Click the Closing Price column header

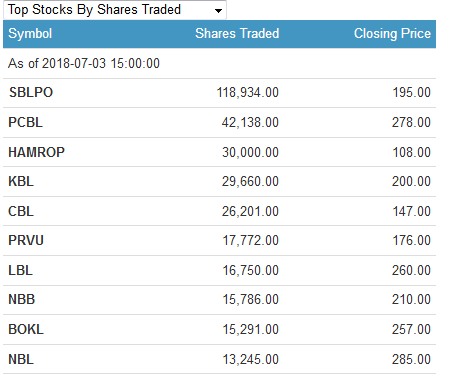click(392, 34)
